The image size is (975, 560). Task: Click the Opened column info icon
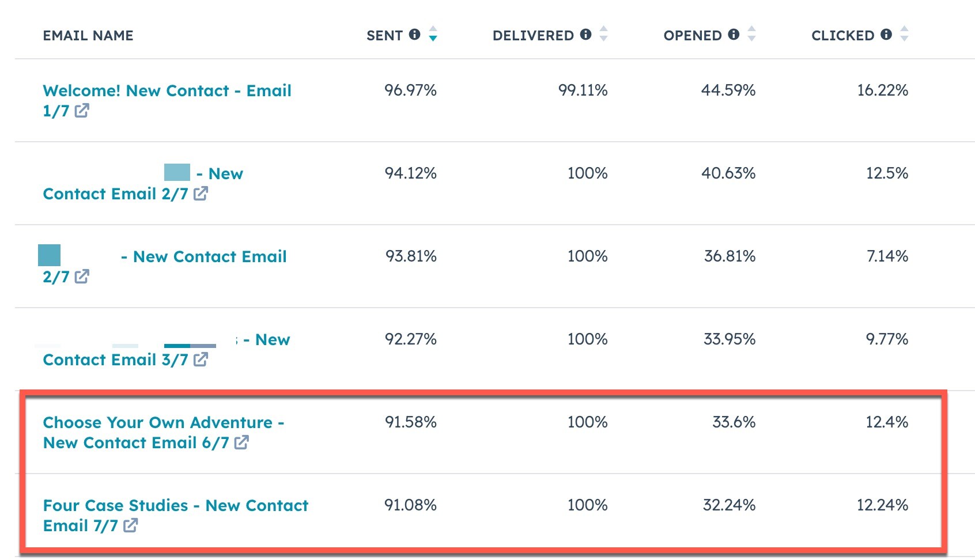pos(734,35)
